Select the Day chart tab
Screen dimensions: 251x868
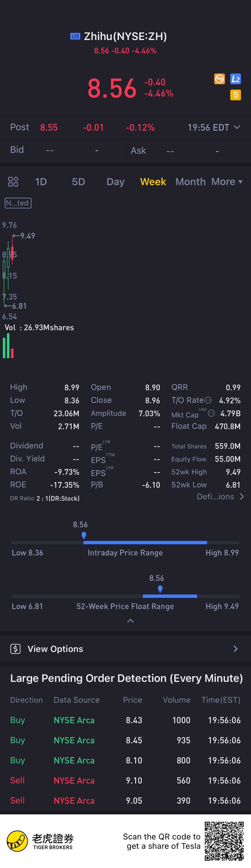pyautogui.click(x=115, y=182)
